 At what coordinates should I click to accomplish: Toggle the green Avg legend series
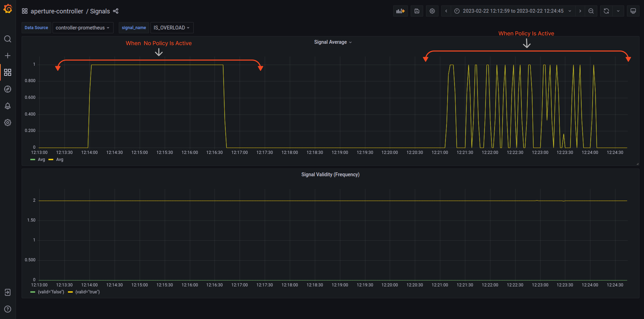(x=41, y=159)
